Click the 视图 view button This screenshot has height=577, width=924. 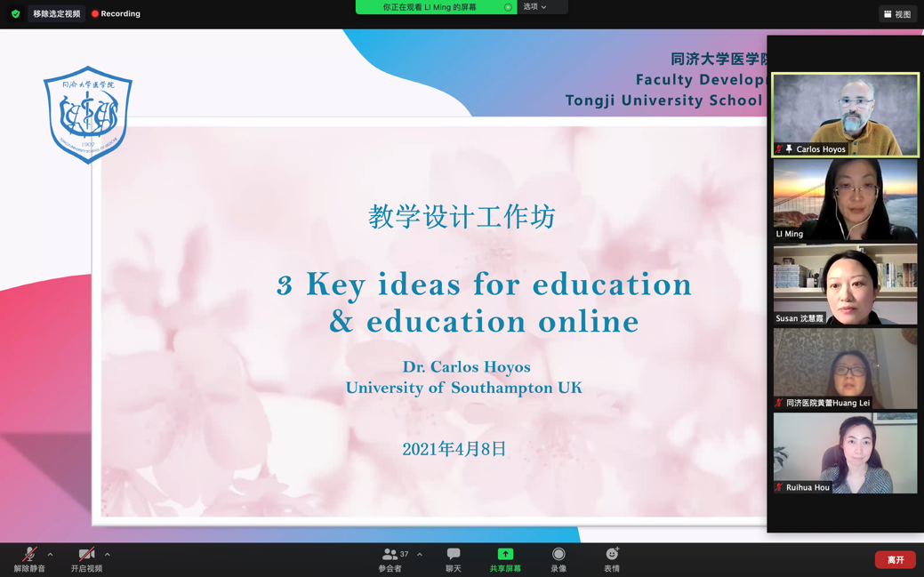pos(897,14)
